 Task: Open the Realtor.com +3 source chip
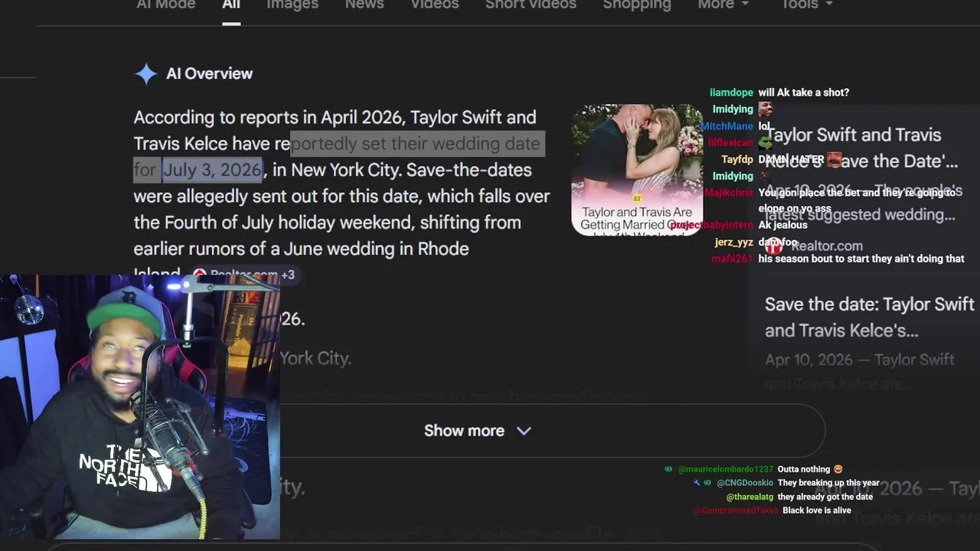click(x=243, y=275)
